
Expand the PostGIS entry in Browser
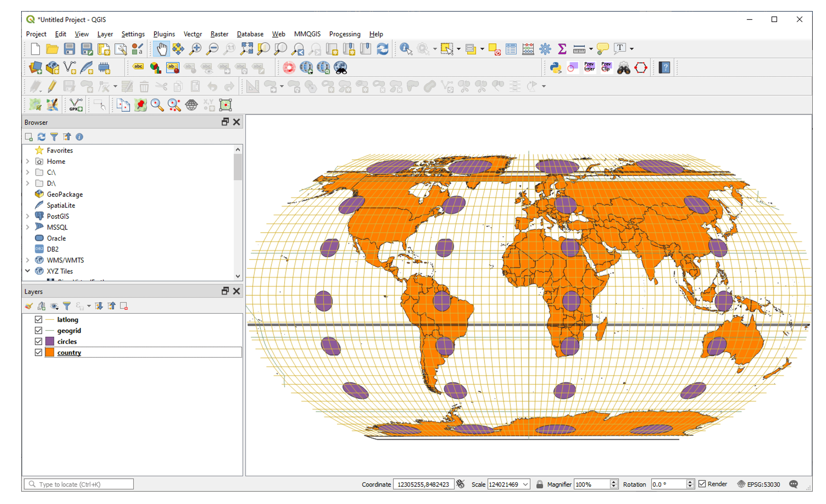(28, 216)
